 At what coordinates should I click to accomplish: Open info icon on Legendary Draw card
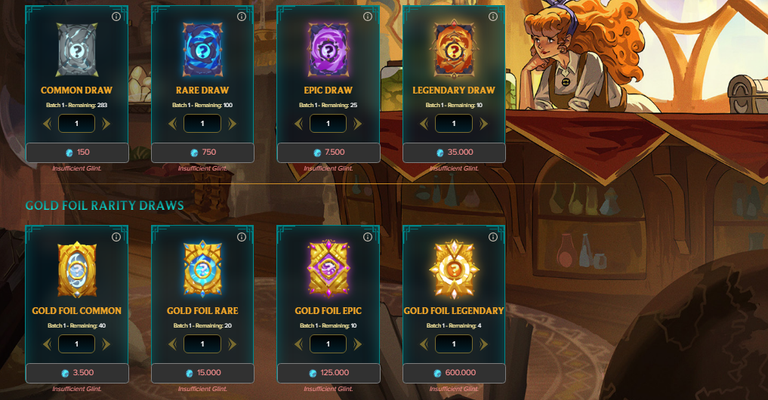(x=493, y=17)
